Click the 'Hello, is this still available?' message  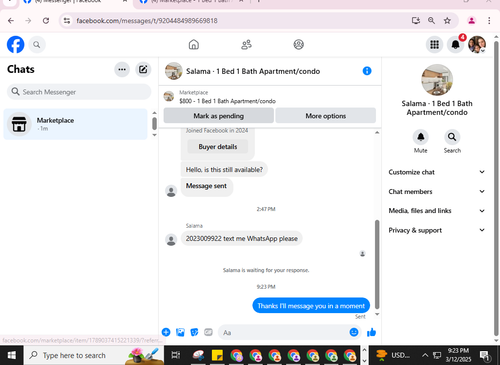pyautogui.click(x=224, y=169)
